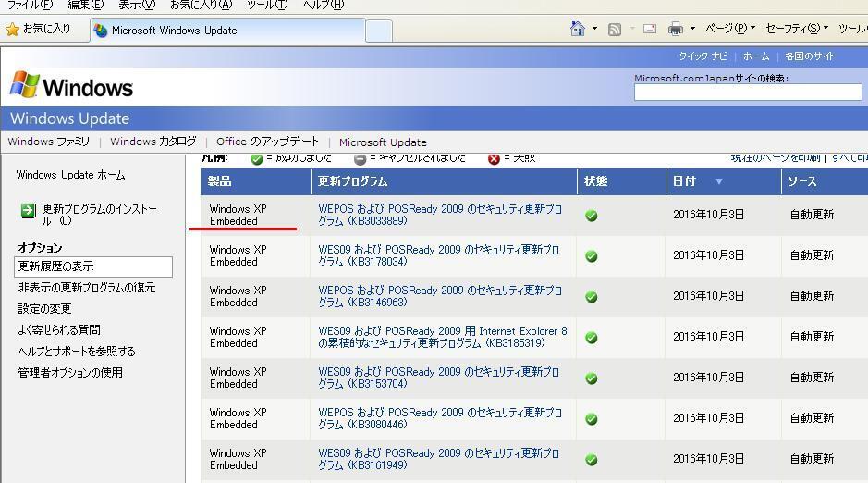The height and width of the screenshot is (483, 868).
Task: Open Internet Explorer 8 update KB3185319 link
Action: coord(442,337)
